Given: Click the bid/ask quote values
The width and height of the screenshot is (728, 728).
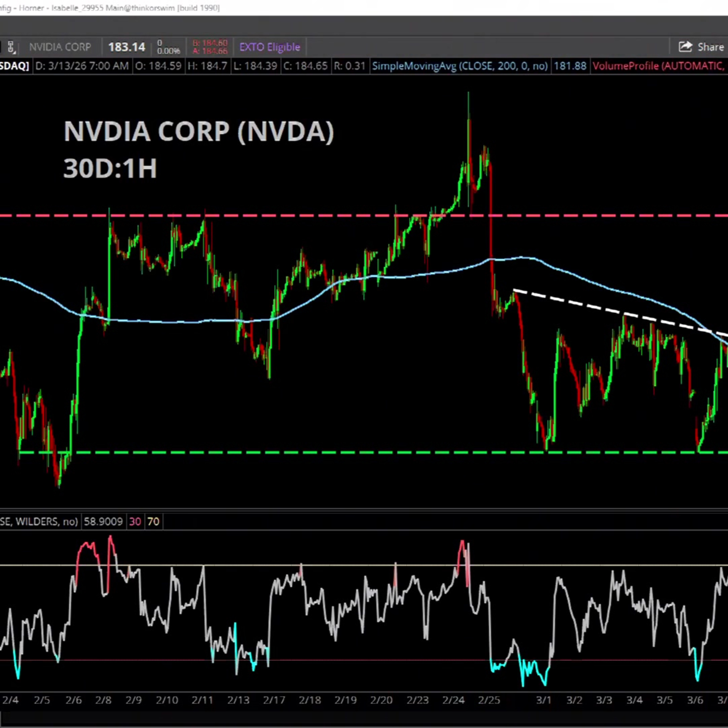Looking at the screenshot, I should click(210, 47).
